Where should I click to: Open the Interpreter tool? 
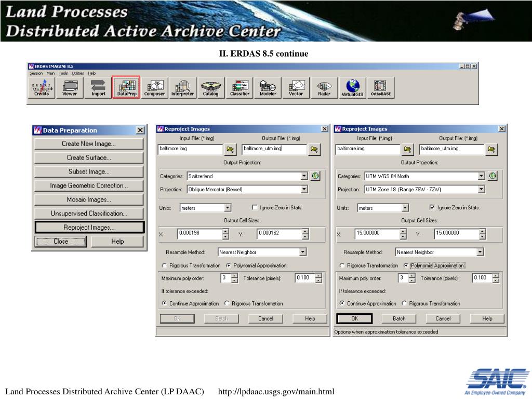183,87
